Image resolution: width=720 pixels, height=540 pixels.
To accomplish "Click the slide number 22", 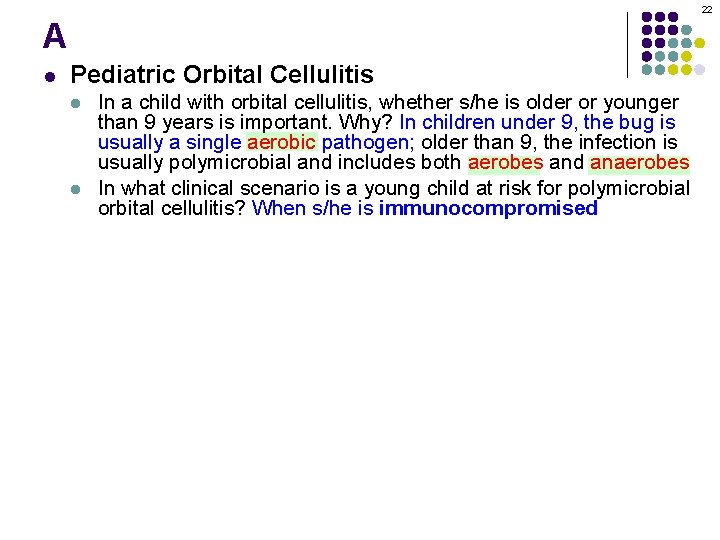I will (707, 9).
